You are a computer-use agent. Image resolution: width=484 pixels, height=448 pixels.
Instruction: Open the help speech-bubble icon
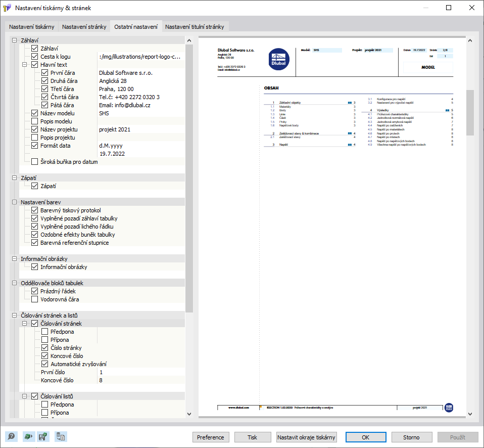click(x=12, y=436)
